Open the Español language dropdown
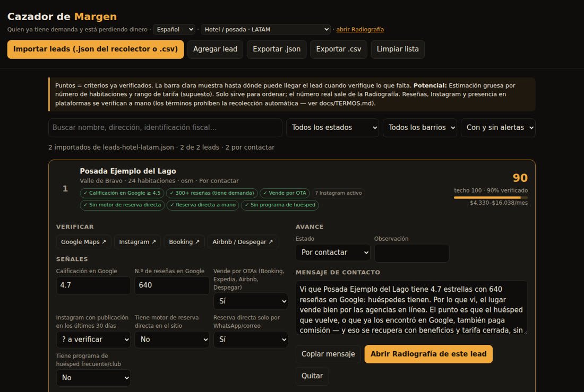The width and height of the screenshot is (584, 392). (175, 29)
